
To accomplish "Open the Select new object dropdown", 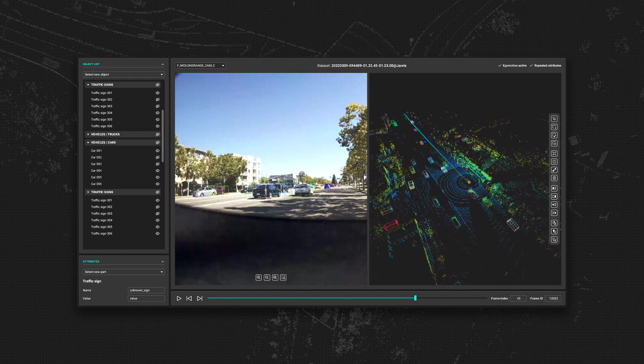I will [123, 75].
